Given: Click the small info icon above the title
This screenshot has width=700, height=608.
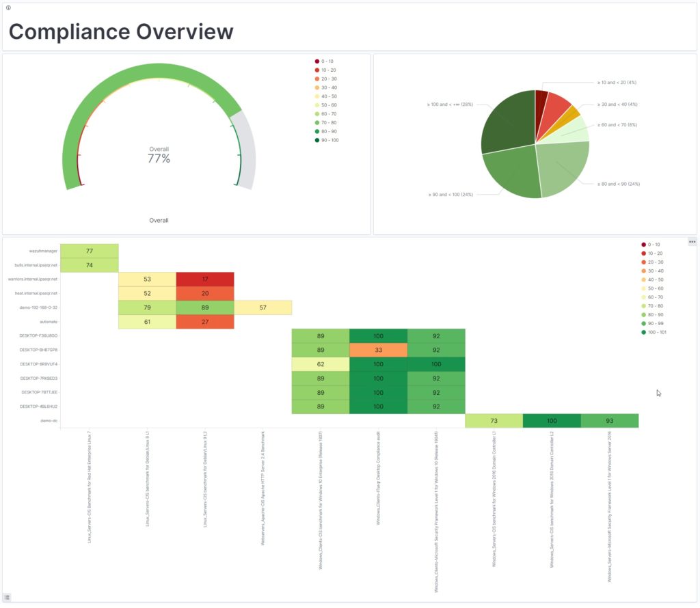Looking at the screenshot, I should coord(8,8).
